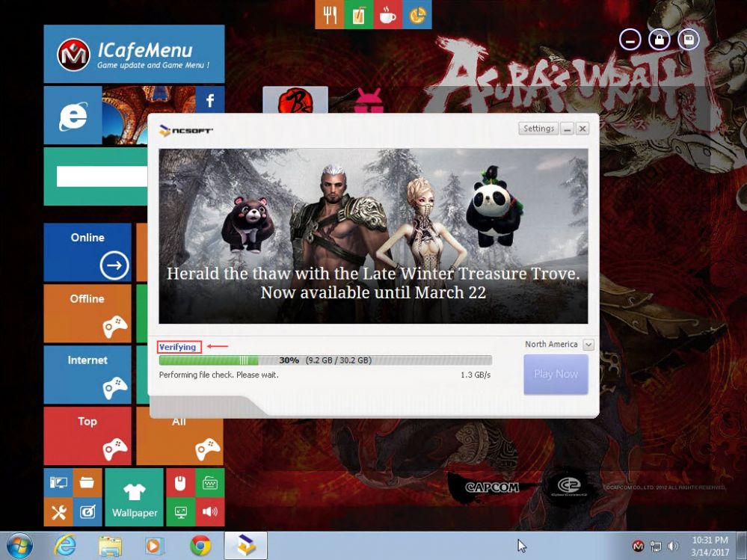Open the Online games tile

[x=87, y=253]
